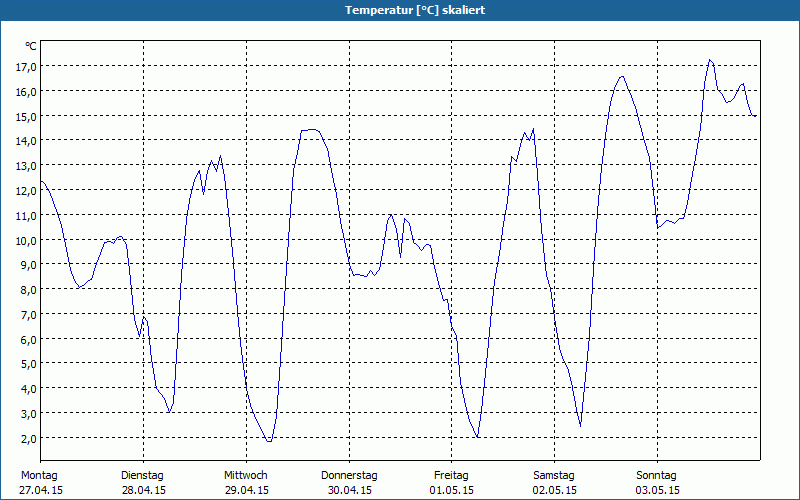The height and width of the screenshot is (500, 800).
Task: Click the 30.04.15 date label
Action: pyautogui.click(x=349, y=490)
